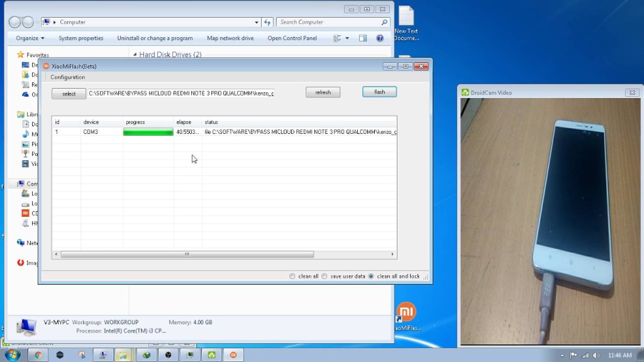Click System properties in Explorer toolbar
644x362 pixels.
pyautogui.click(x=81, y=38)
